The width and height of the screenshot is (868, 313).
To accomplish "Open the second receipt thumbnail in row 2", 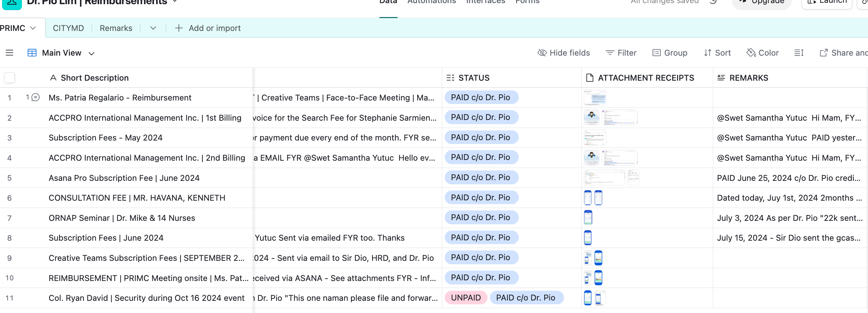I will (620, 118).
